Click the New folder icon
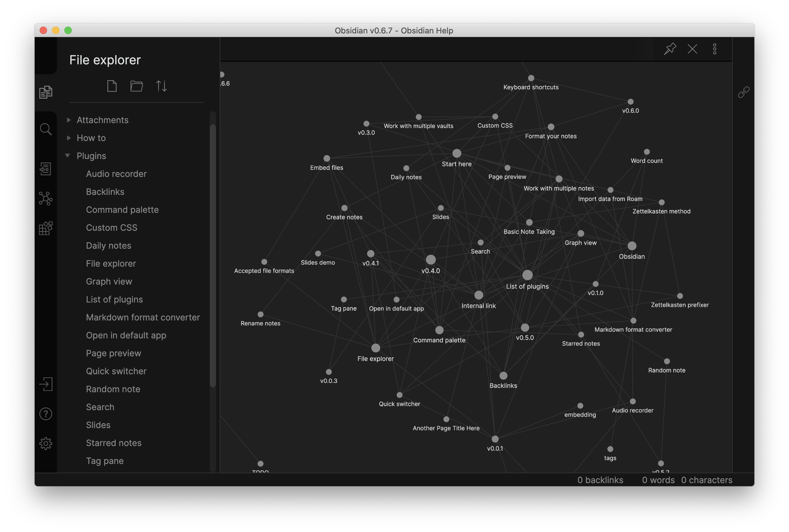 click(136, 86)
